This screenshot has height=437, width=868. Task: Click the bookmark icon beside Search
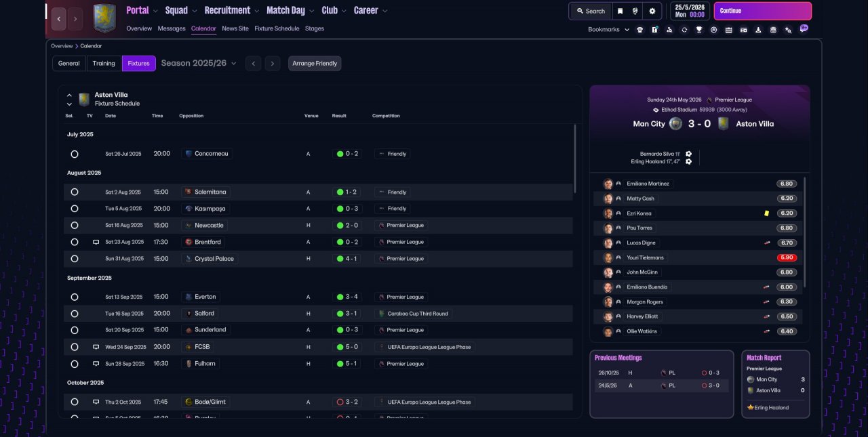(620, 11)
